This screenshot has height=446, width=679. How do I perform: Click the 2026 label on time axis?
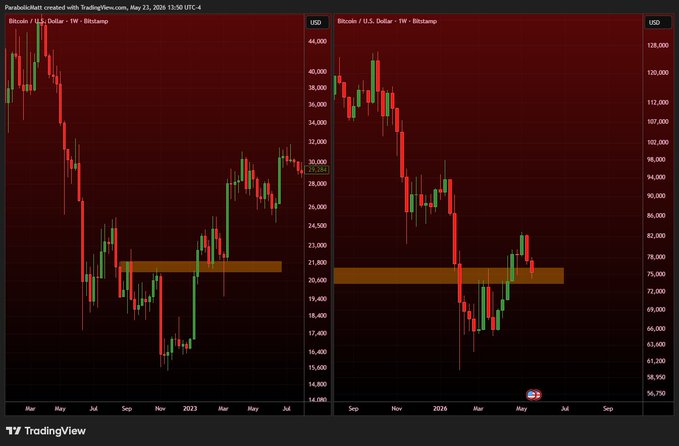pos(440,409)
